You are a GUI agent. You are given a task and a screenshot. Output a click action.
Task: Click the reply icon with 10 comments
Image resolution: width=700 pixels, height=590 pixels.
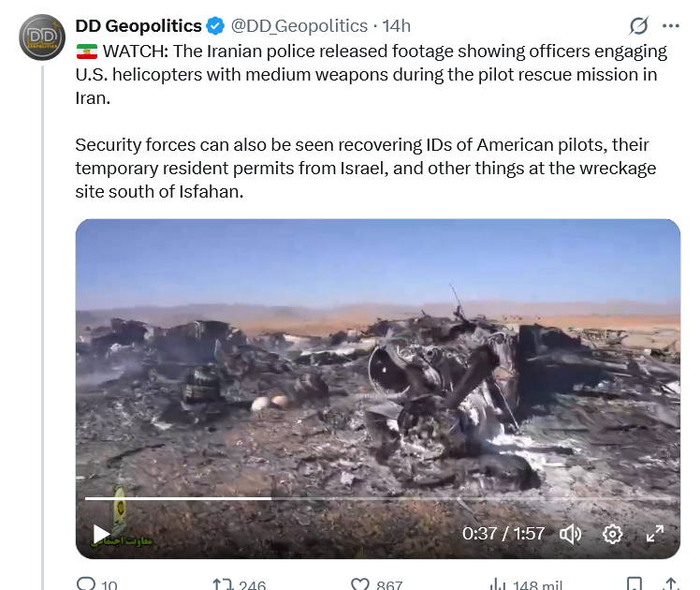pos(86,583)
